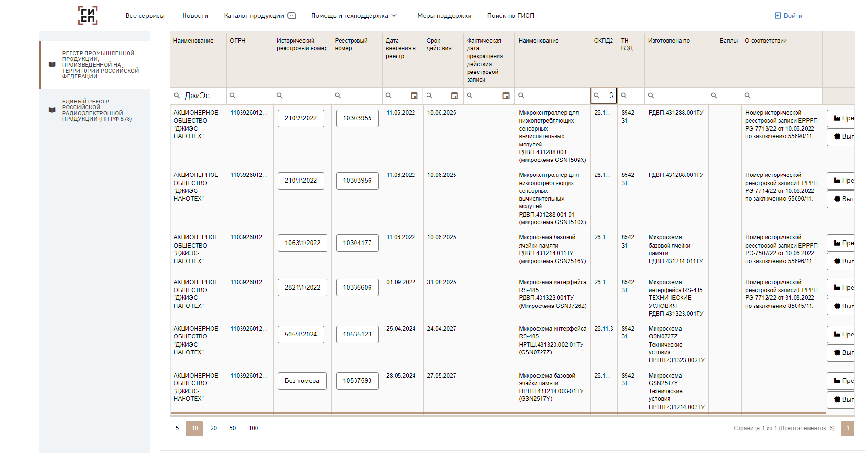Expand the Помощь и техподдержка menu
The image size is (868, 453).
click(354, 15)
